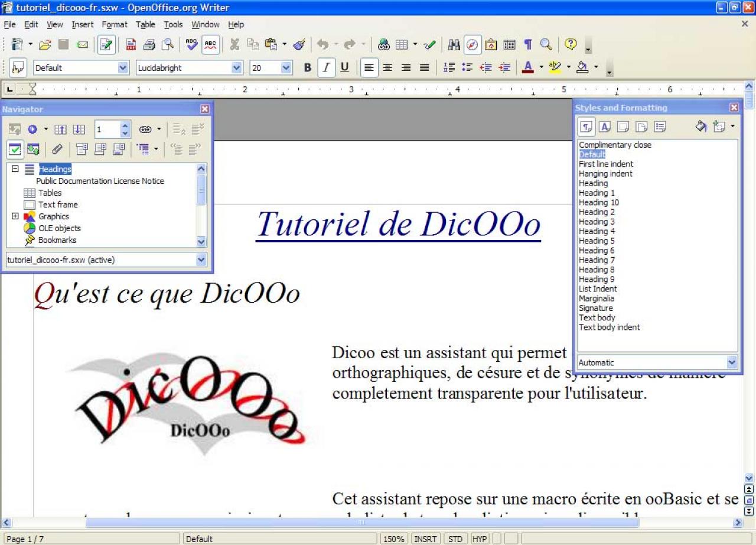Select the Fill Format Mode paint bucket
The height and width of the screenshot is (545, 756).
coord(701,126)
